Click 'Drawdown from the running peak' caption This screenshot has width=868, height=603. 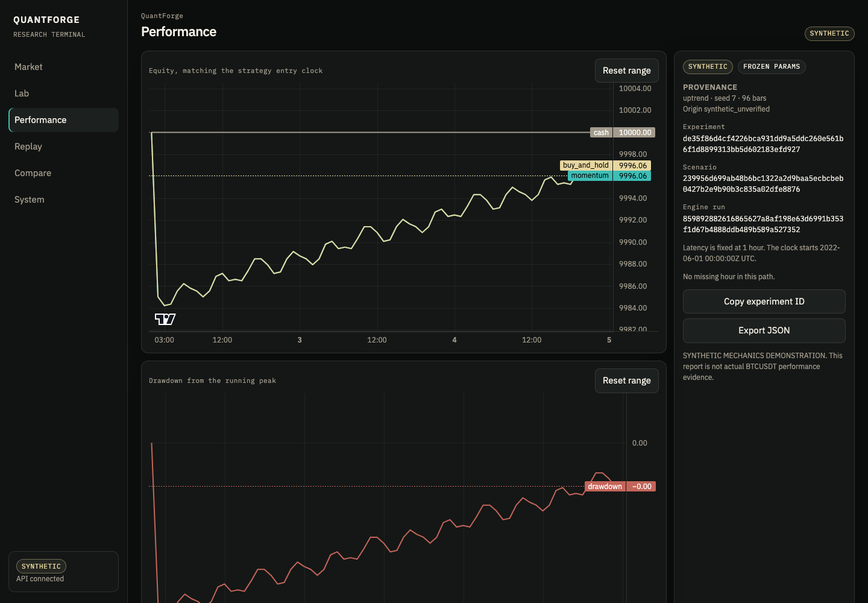tap(212, 380)
